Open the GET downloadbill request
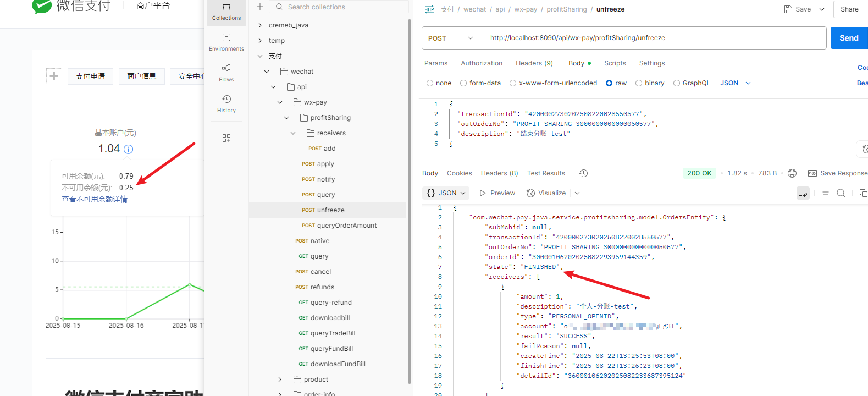The width and height of the screenshot is (868, 396). [324, 318]
